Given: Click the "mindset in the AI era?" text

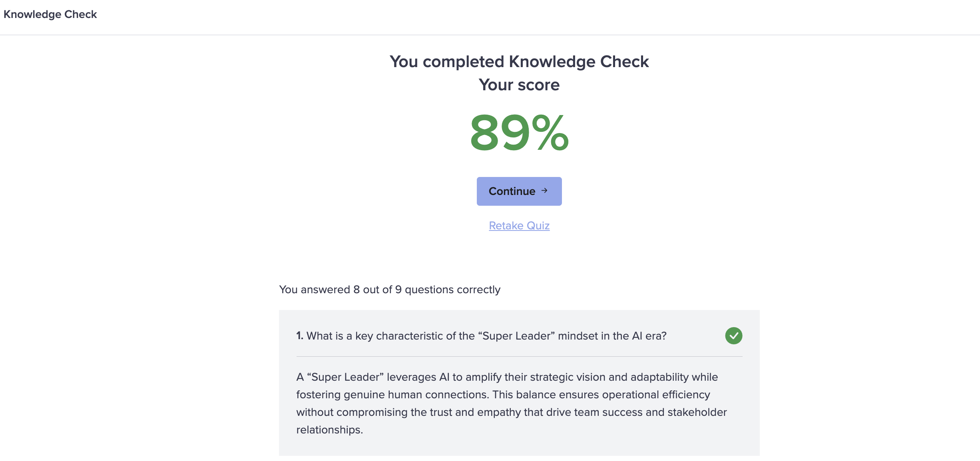Looking at the screenshot, I should point(612,336).
